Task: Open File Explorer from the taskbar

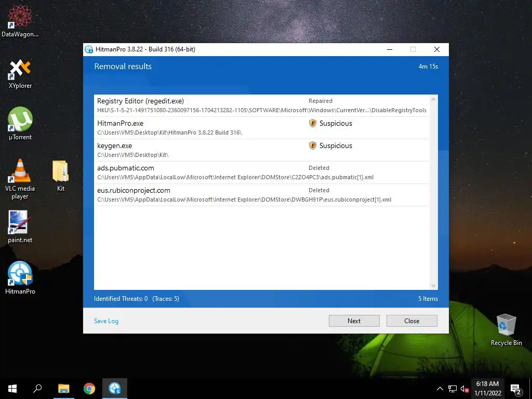Action: pos(63,389)
